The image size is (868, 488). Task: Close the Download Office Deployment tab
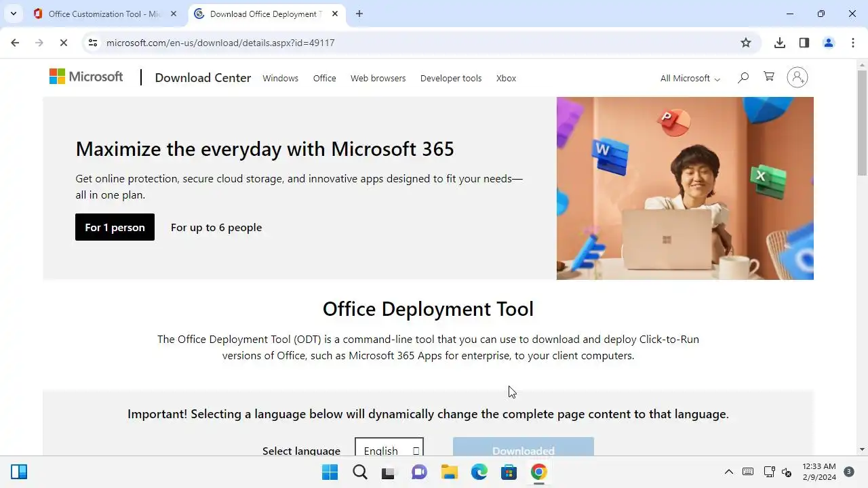click(335, 14)
